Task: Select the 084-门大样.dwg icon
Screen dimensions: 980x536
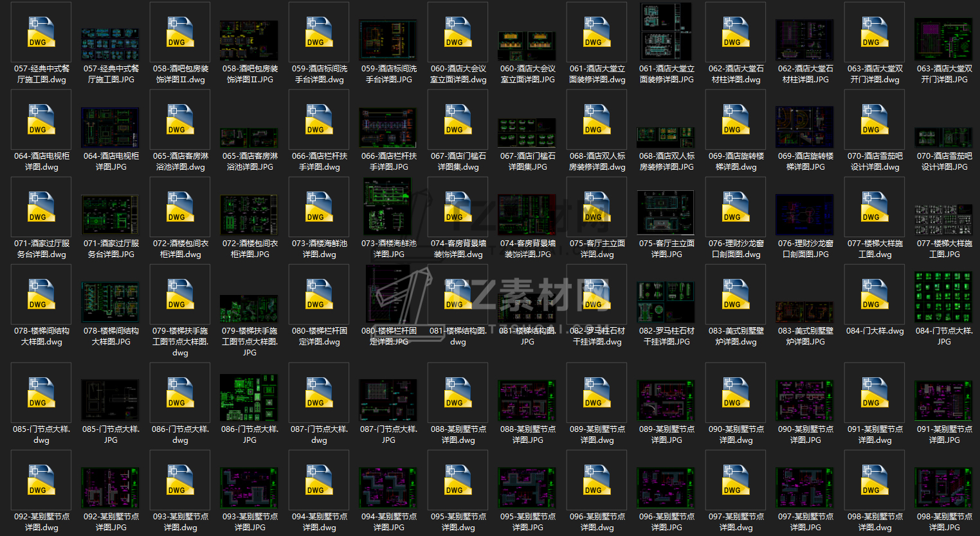Action: coord(875,294)
